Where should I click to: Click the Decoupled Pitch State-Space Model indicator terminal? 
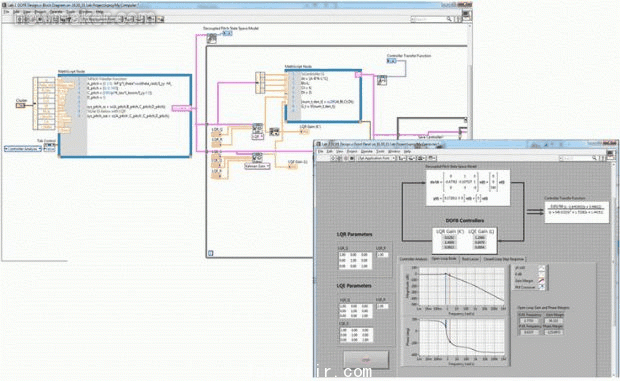[227, 33]
